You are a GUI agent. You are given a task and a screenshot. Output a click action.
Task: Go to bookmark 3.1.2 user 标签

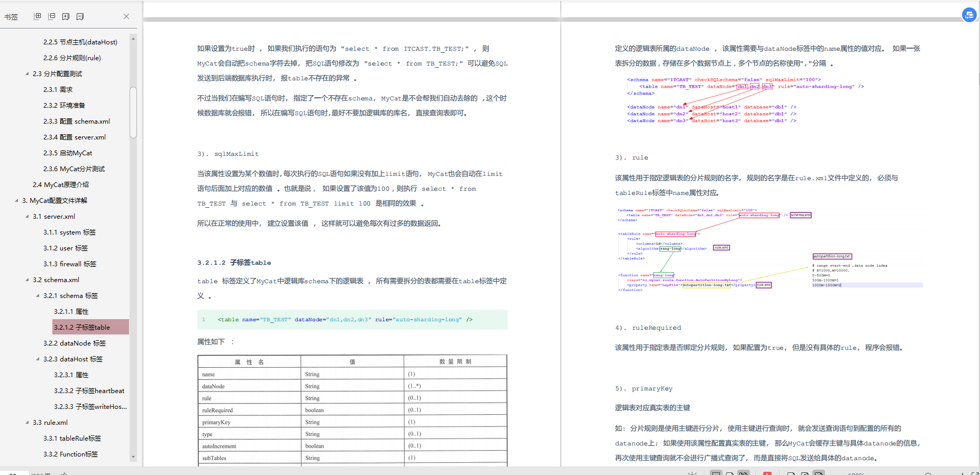66,248
